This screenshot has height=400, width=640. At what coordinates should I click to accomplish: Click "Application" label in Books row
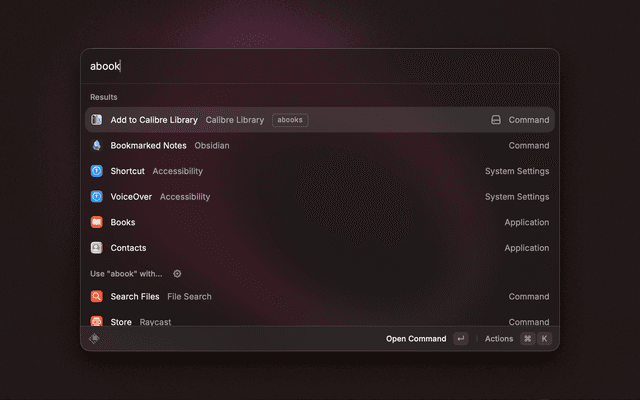[527, 222]
